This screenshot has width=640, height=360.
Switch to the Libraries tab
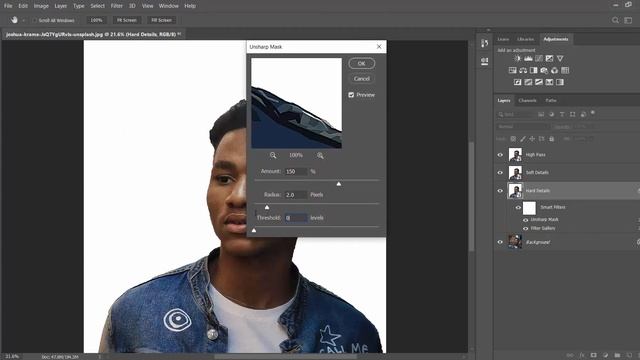point(525,39)
